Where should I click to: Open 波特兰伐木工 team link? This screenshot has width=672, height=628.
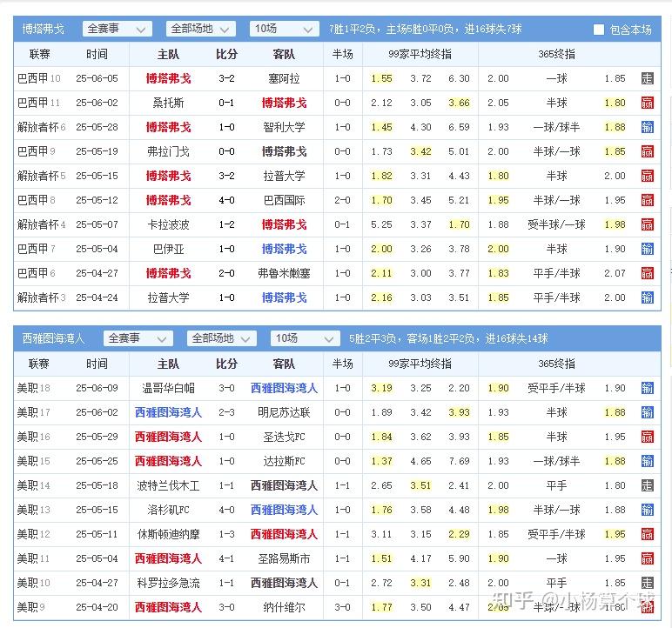[168, 485]
